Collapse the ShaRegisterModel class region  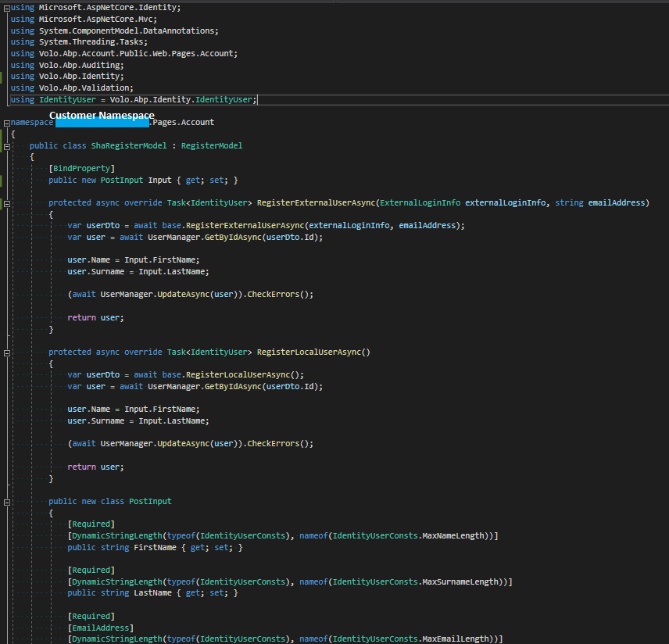pos(6,146)
